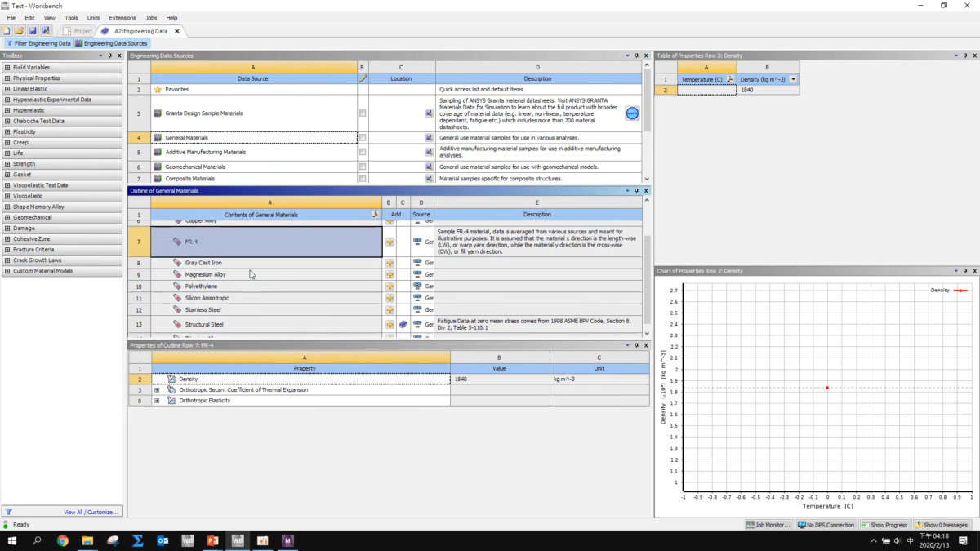Open the Granta www web link icon
Screen dimensions: 980x551
click(x=632, y=113)
